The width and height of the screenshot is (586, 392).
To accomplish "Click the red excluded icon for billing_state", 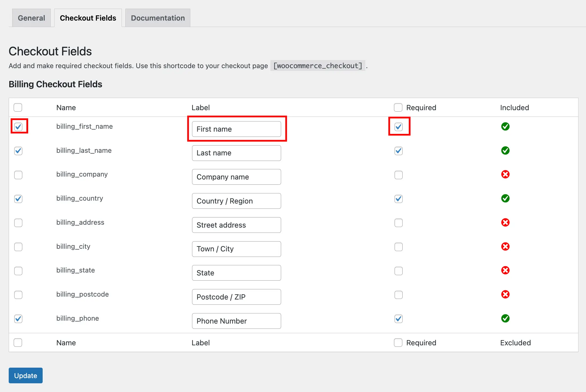I will (505, 270).
